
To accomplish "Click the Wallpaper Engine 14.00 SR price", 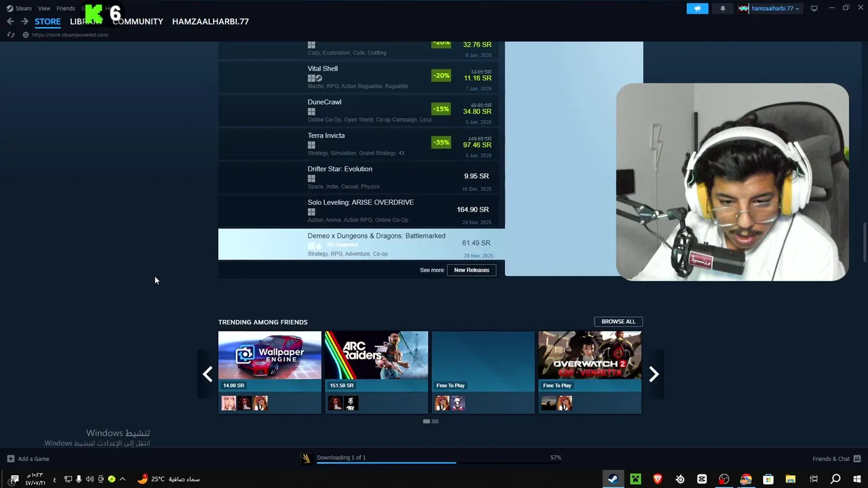I will (234, 386).
